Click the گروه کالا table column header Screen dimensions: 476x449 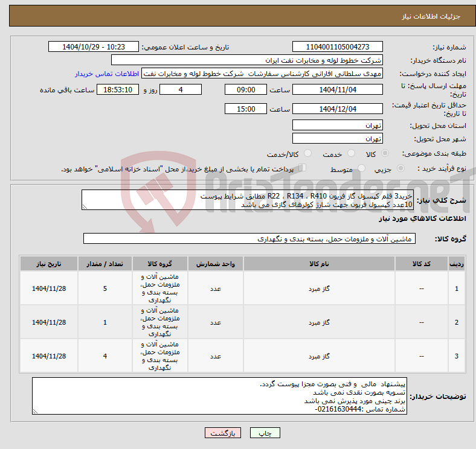pos(160,264)
